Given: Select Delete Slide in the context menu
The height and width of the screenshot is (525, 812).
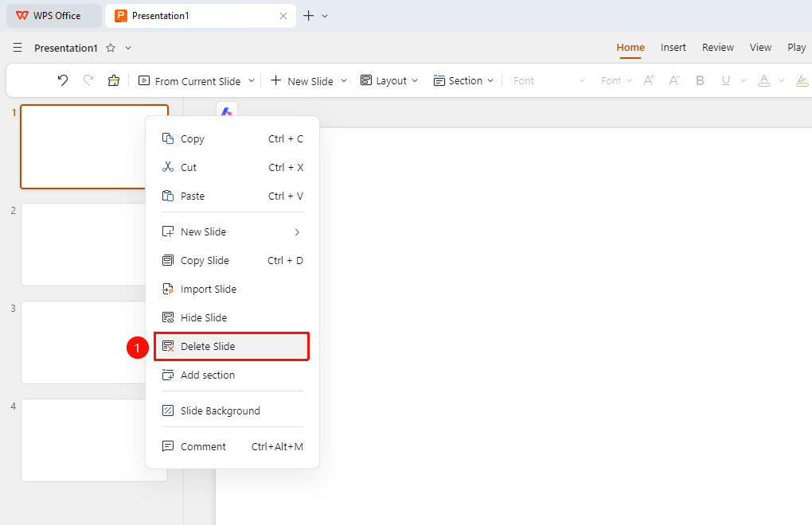Looking at the screenshot, I should [232, 346].
